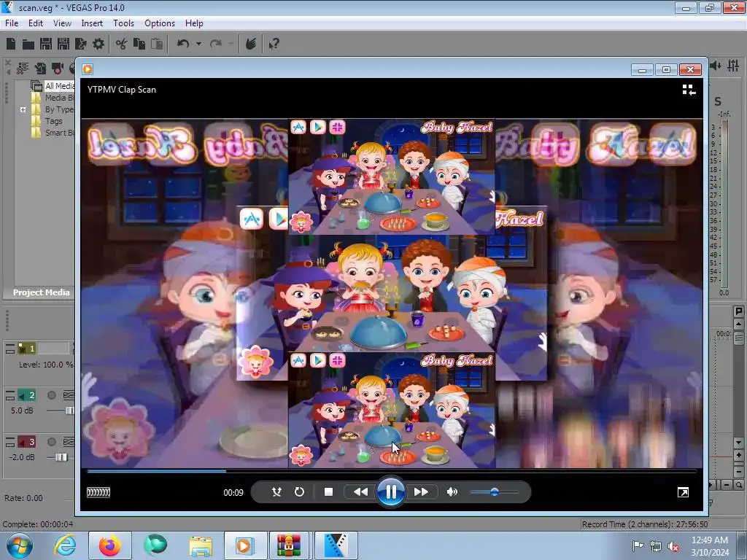
Task: Click track 3 volume fader
Action: tap(61, 457)
